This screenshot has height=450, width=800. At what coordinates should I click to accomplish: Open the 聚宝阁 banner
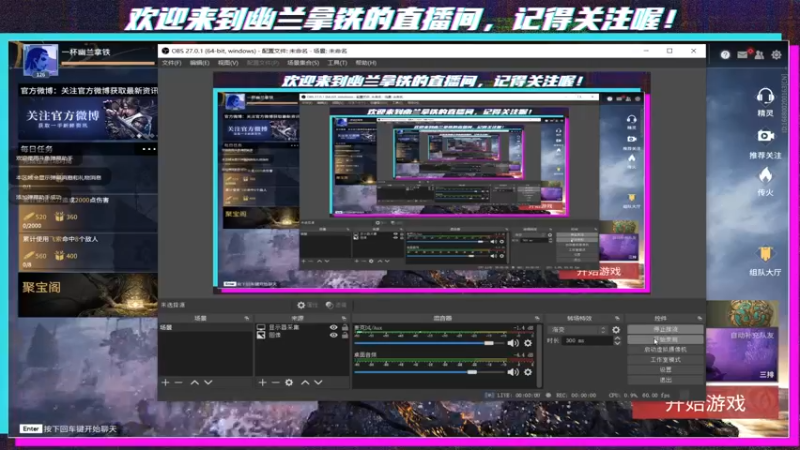pyautogui.click(x=88, y=295)
